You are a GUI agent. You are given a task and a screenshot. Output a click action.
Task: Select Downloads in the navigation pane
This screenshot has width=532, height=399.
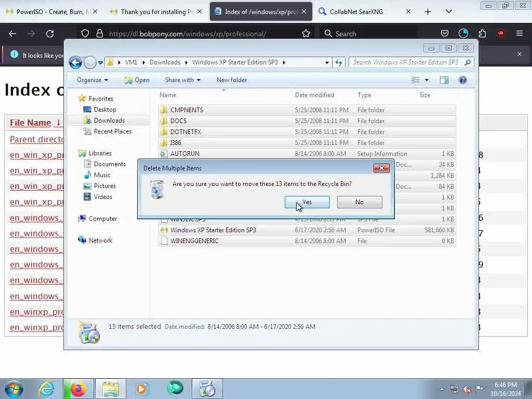109,121
